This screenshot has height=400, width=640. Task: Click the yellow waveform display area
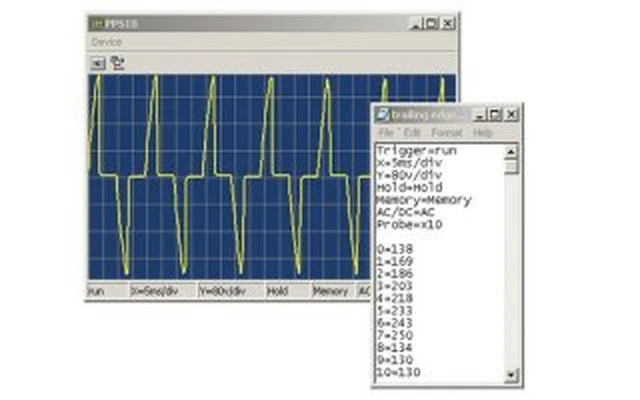[229, 176]
